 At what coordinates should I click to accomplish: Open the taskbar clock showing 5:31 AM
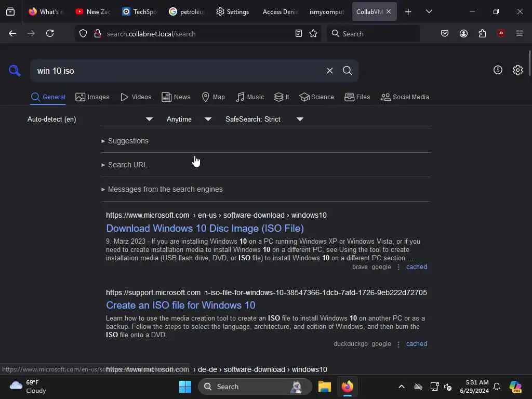(x=474, y=387)
